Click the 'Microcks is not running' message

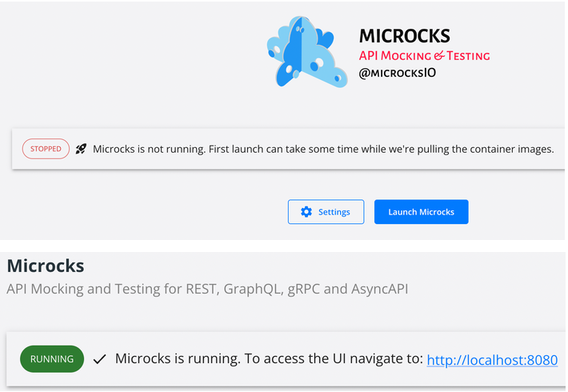(x=164, y=149)
